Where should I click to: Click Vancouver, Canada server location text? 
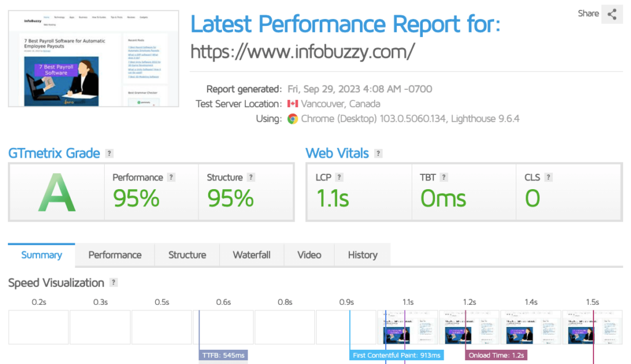tap(340, 103)
